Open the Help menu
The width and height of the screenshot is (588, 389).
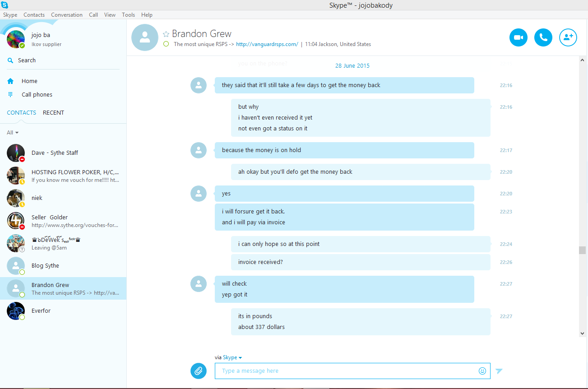[x=147, y=15]
